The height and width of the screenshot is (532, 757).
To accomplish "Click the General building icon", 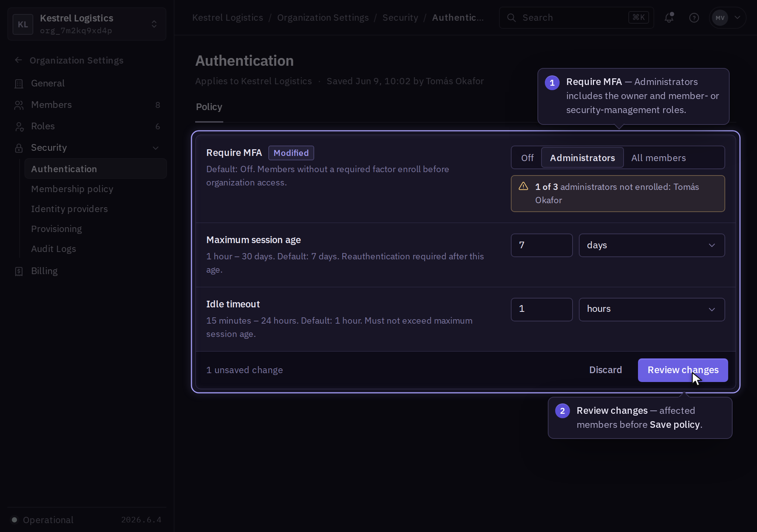I will click(x=18, y=83).
